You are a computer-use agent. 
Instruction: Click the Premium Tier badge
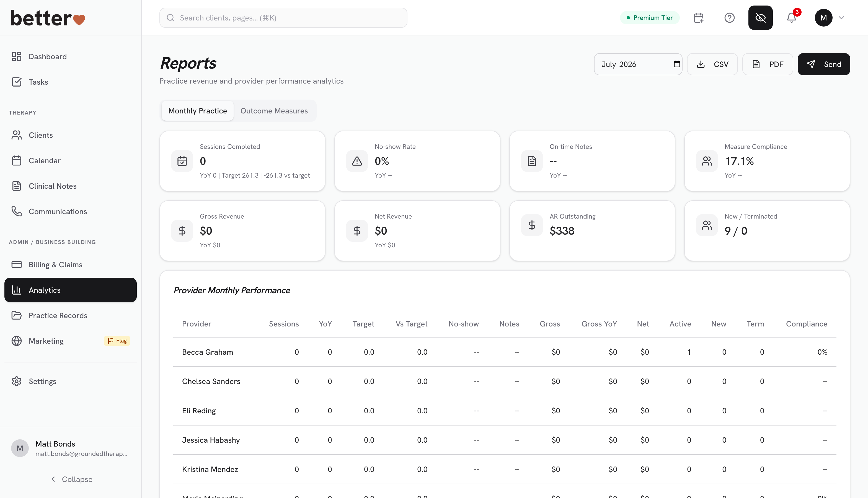point(649,18)
